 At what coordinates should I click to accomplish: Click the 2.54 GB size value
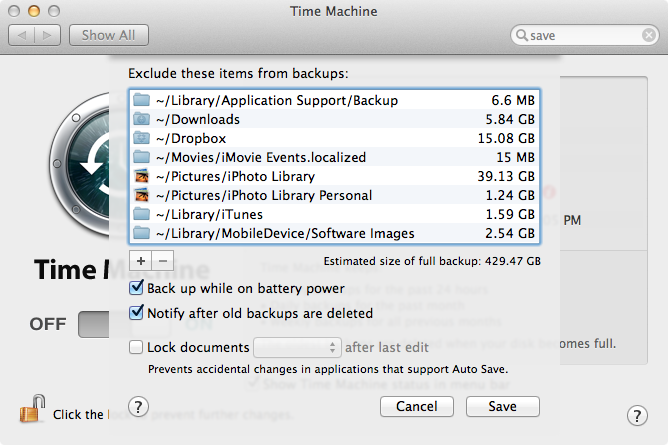510,233
